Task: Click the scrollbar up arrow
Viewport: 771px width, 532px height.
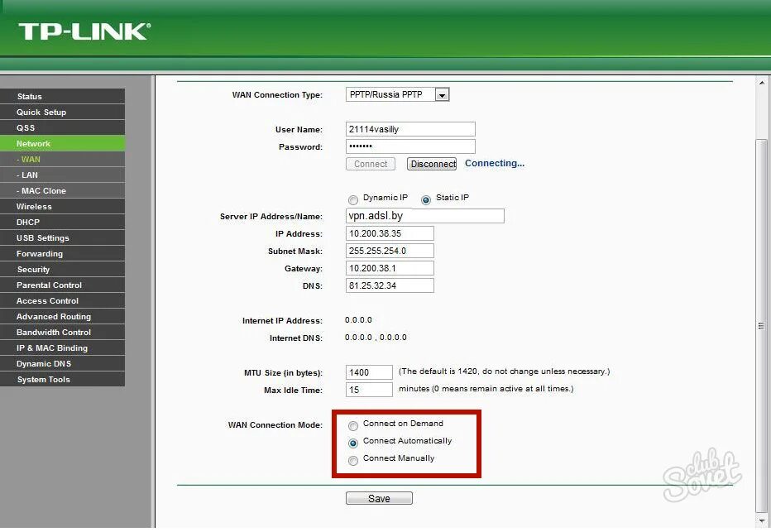Action: (x=762, y=83)
